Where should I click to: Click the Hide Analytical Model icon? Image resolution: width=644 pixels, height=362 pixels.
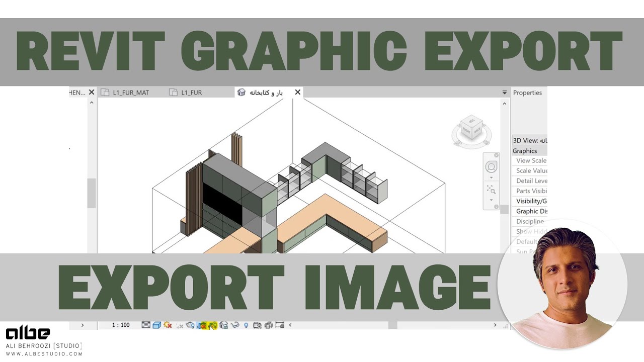[269, 325]
